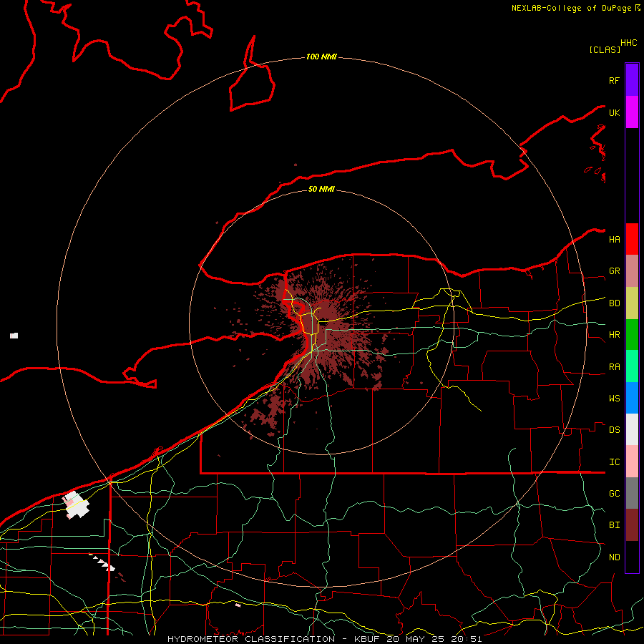Image resolution: width=644 pixels, height=644 pixels.
Task: Click the [CLAS] legend header
Action: 605,49
